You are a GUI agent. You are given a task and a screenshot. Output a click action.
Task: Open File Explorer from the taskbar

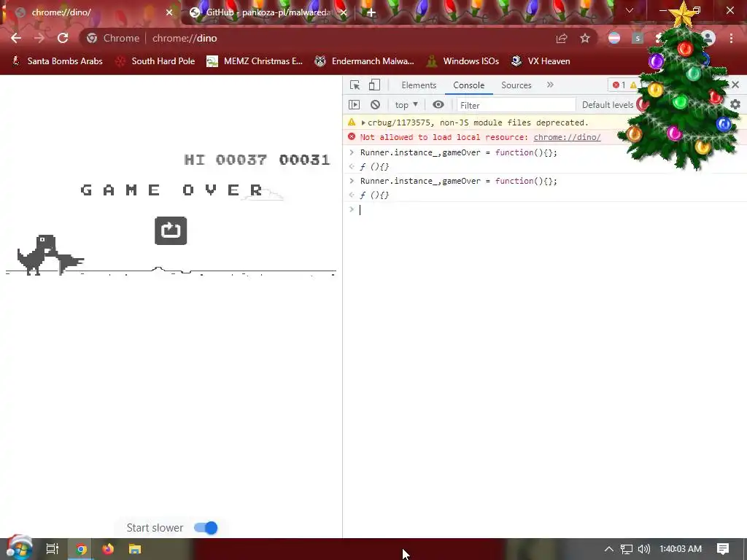[x=135, y=549]
